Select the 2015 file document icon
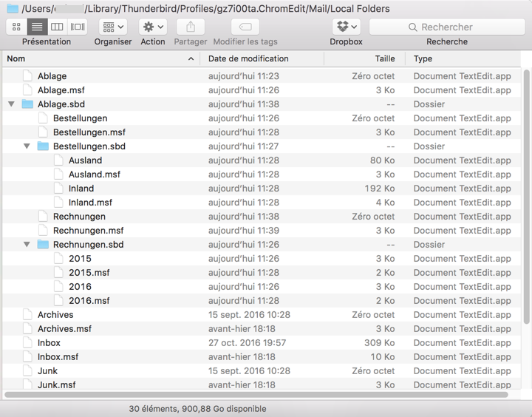This screenshot has height=417, width=532. (58, 259)
